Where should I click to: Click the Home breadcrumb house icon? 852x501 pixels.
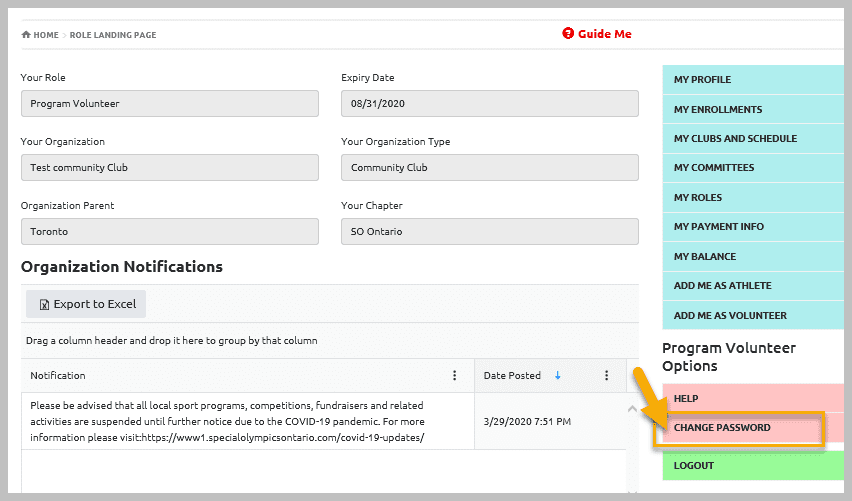click(26, 35)
